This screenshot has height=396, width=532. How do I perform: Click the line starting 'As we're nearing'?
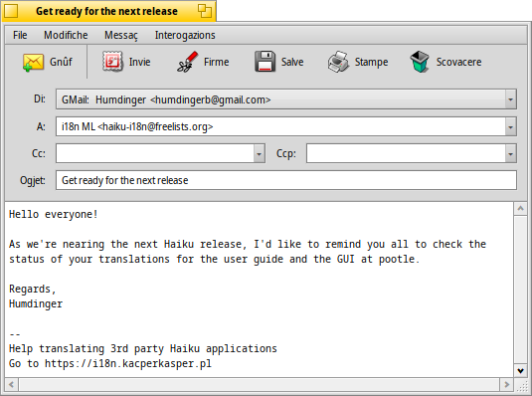point(248,244)
